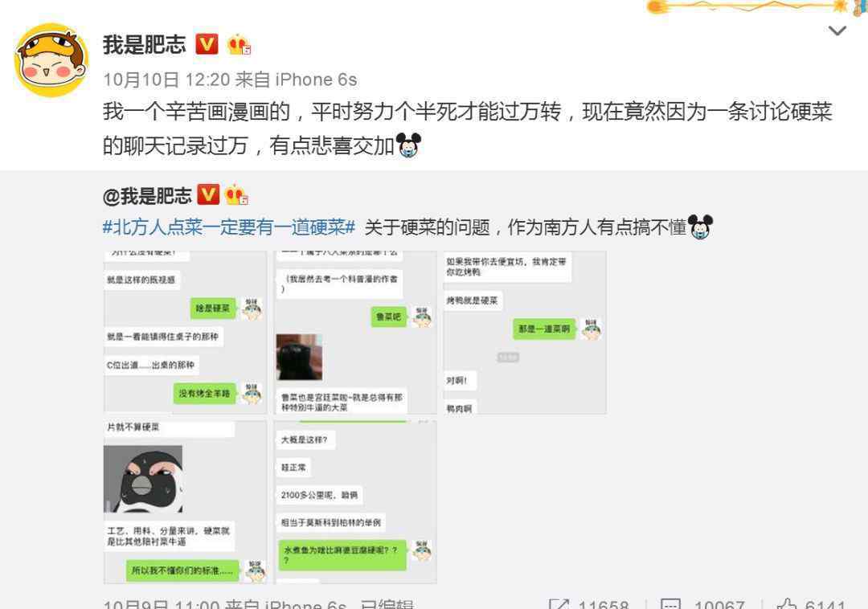The width and height of the screenshot is (868, 609).
Task: Open the crown member badge beside the author name
Action: tap(240, 45)
